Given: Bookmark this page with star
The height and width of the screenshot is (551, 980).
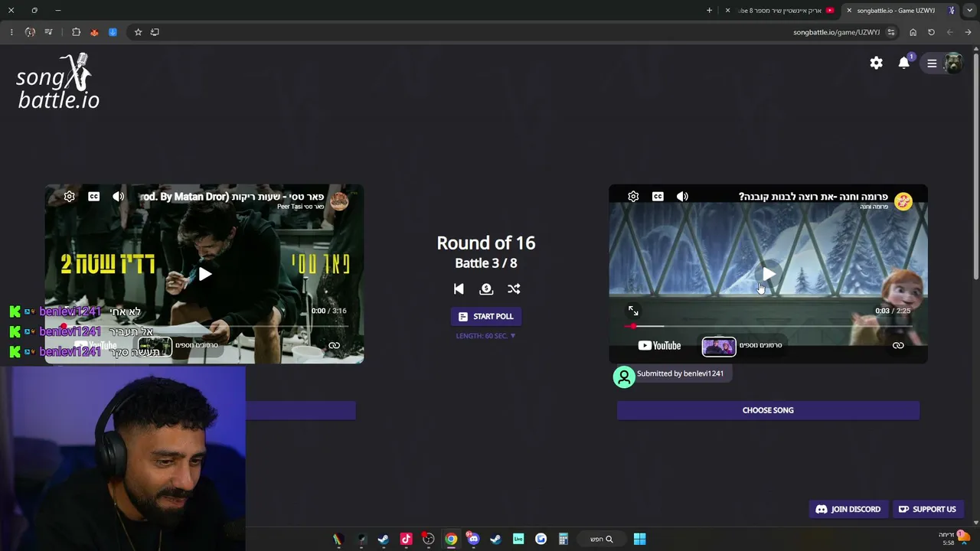Looking at the screenshot, I should pyautogui.click(x=138, y=32).
